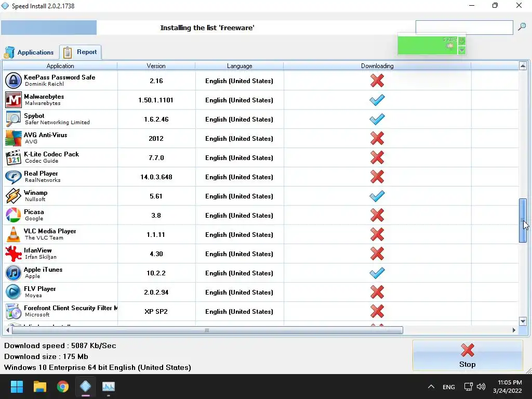Click the blue checkmark for Apple iTunes
Image resolution: width=532 pixels, height=399 pixels.
[x=377, y=273]
